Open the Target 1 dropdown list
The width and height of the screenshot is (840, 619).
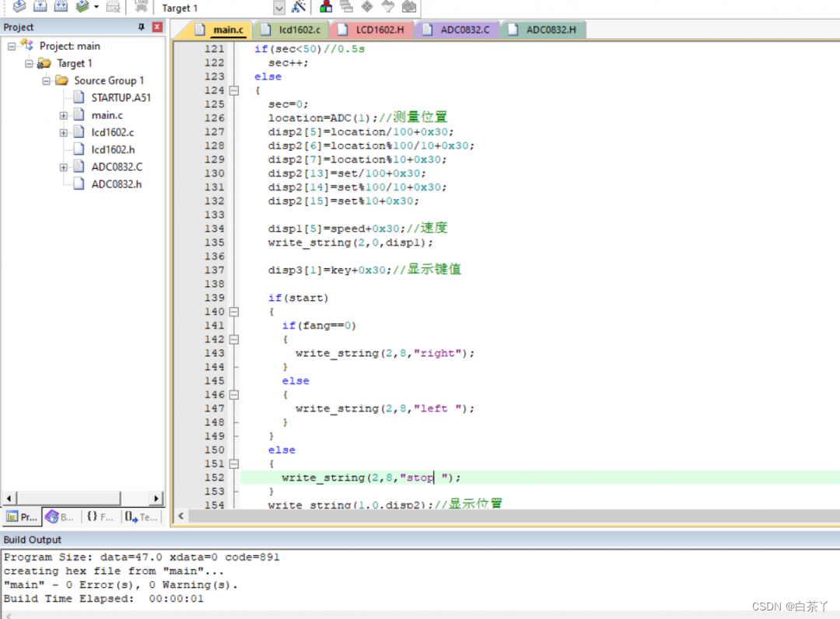(279, 8)
